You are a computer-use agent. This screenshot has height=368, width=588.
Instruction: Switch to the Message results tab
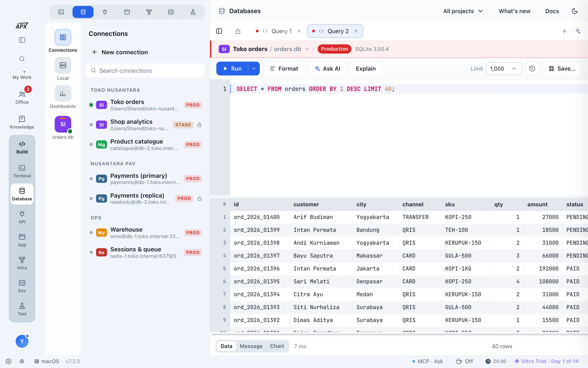coord(251,346)
